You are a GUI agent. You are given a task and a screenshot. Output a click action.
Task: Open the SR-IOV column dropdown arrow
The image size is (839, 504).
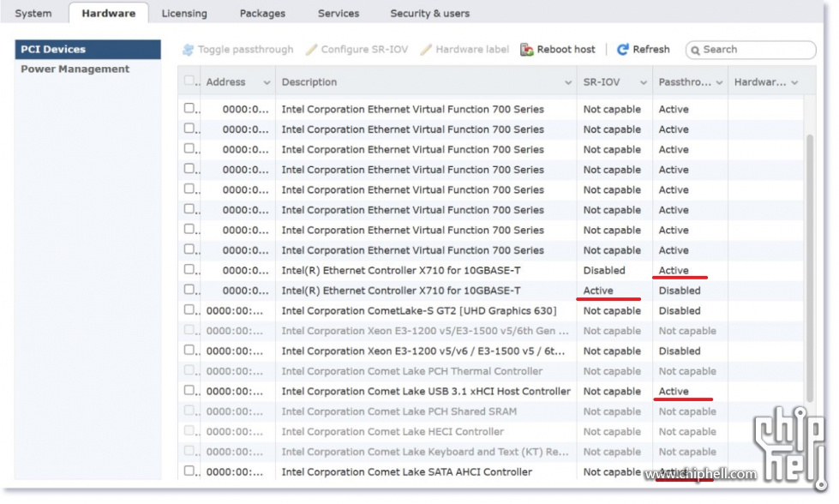(x=643, y=82)
